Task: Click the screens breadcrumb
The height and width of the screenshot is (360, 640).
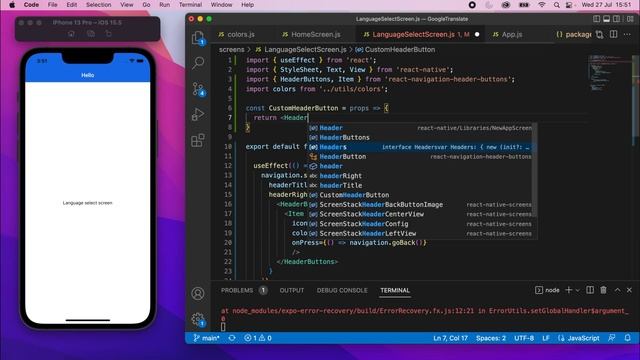Action: click(x=231, y=49)
